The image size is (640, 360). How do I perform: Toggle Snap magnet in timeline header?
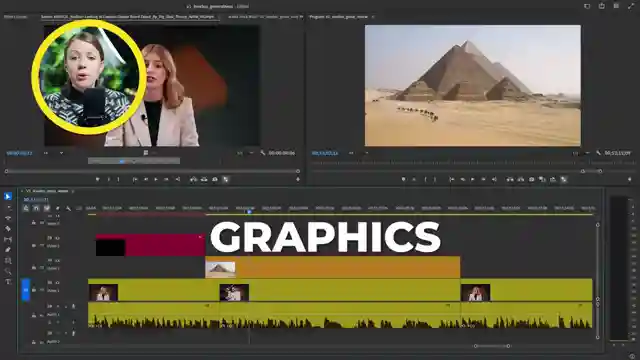[36, 208]
